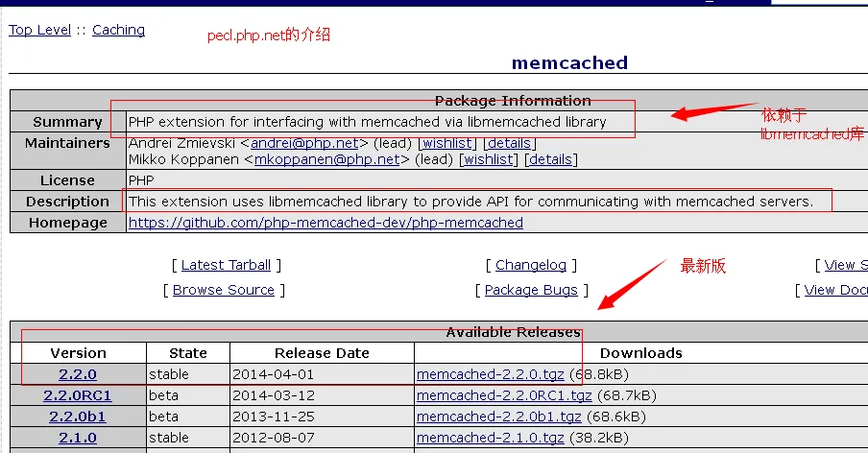This screenshot has height=453, width=868.
Task: Click release date 2013-11-25
Action: (274, 417)
